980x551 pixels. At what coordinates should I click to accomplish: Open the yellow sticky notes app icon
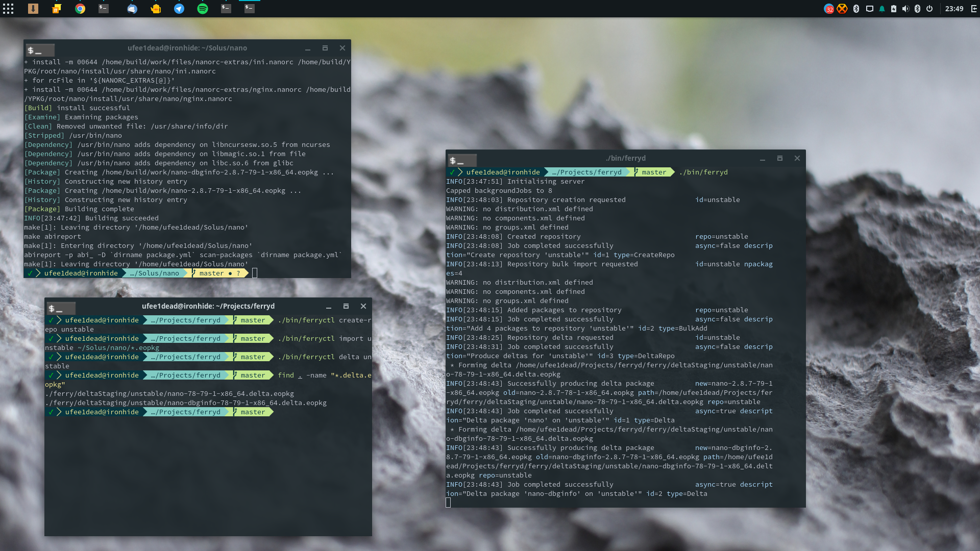[57, 9]
